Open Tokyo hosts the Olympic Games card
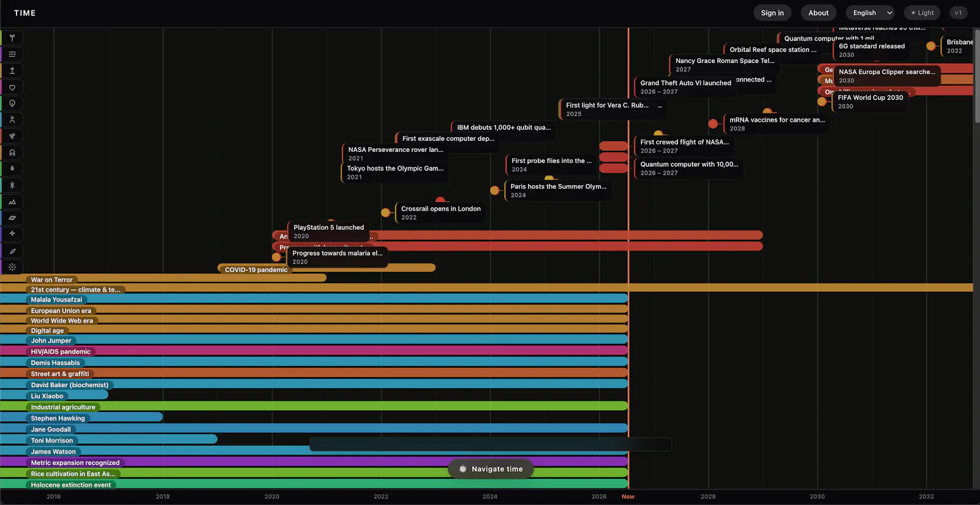Screen dimensions: 980x505 click(395, 172)
